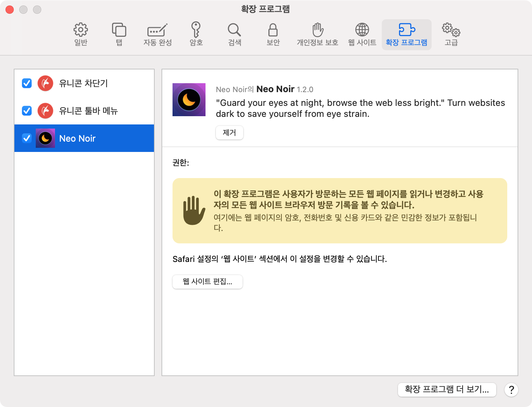Click the Neo Noir 1.2.0 title text
The height and width of the screenshot is (407, 532).
point(285,89)
